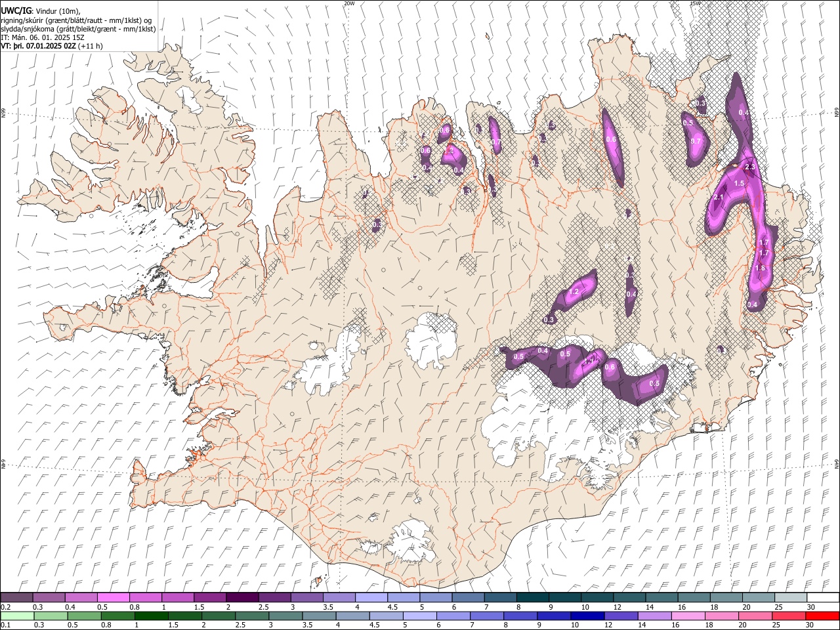
Task: Click the light purple rain-scale swatch at 14
Action: [x=654, y=616]
